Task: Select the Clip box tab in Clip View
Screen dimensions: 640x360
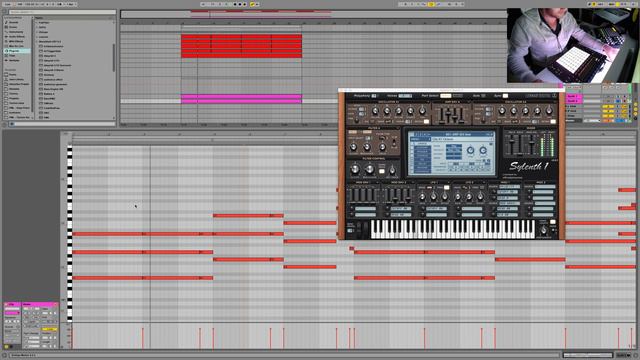Action: click(x=12, y=304)
